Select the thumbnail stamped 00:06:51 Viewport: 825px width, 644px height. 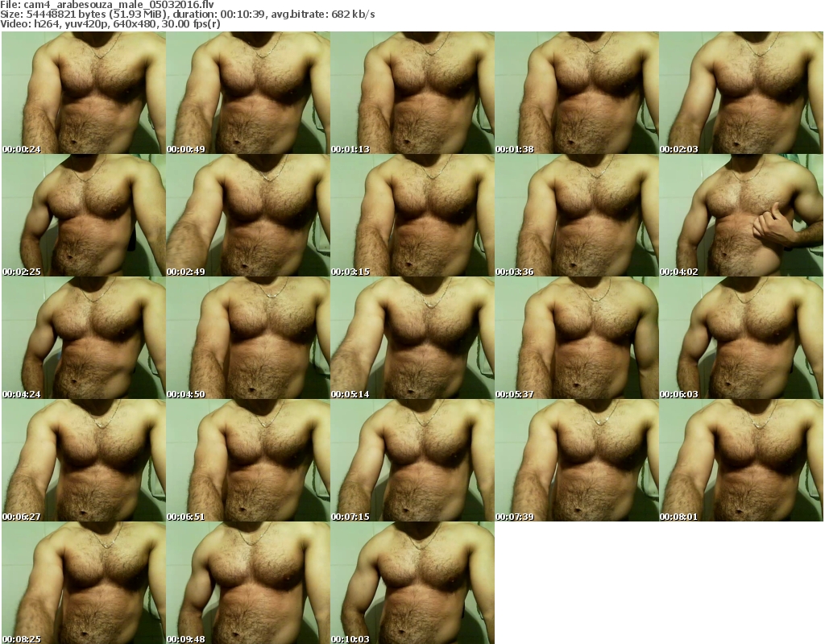[248, 460]
